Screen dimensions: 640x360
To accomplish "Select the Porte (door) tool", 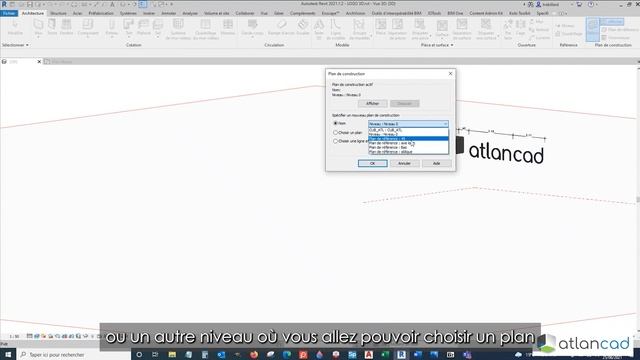I will click(52, 27).
